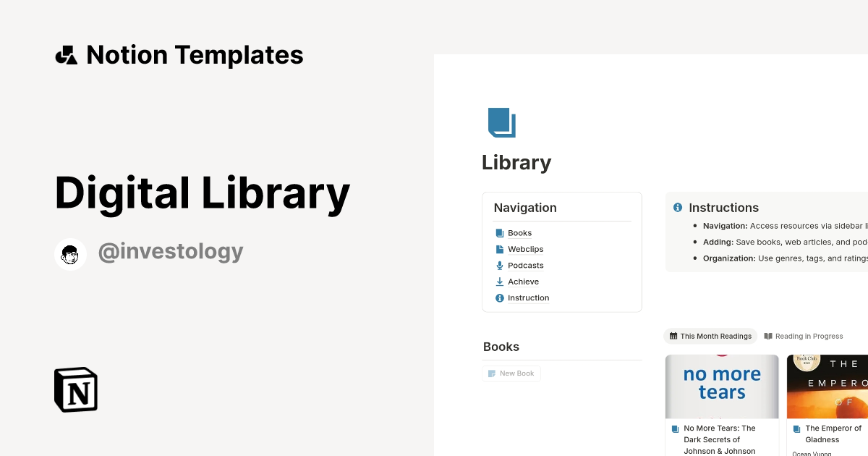The width and height of the screenshot is (868, 456).
Task: Click the calendar icon in This Month Readings
Action: [x=673, y=336]
